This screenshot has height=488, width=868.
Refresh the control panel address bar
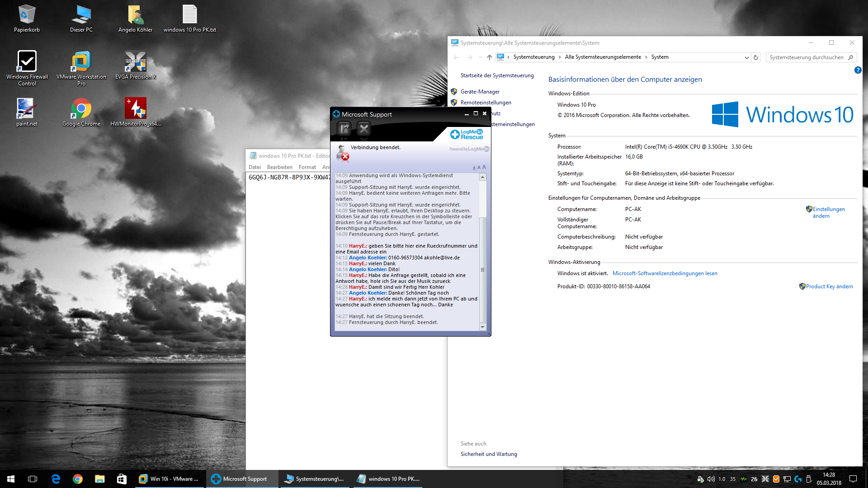755,57
